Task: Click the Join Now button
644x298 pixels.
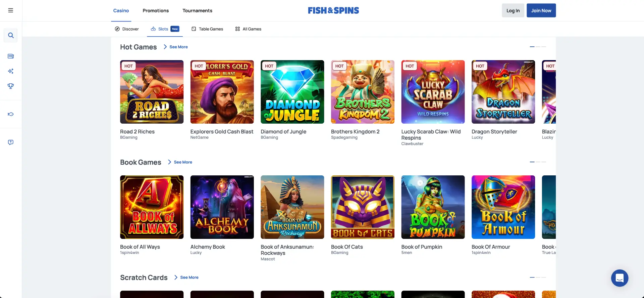Action: coord(541,10)
